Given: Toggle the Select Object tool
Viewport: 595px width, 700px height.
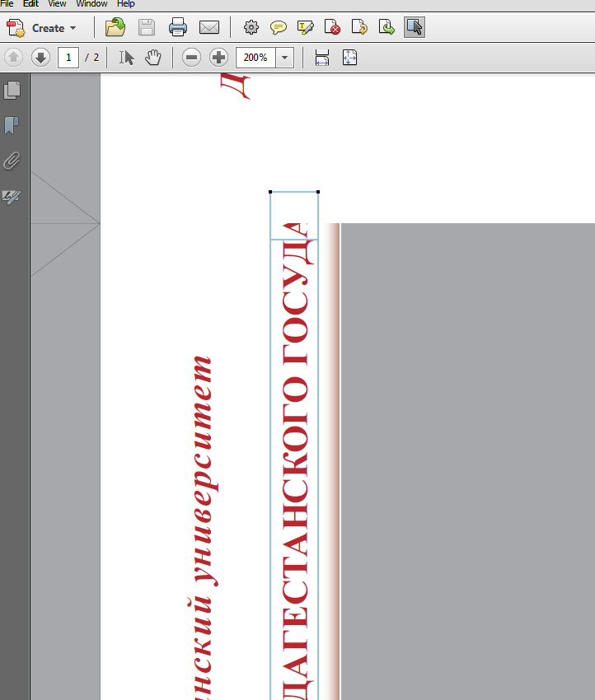Looking at the screenshot, I should pos(415,27).
